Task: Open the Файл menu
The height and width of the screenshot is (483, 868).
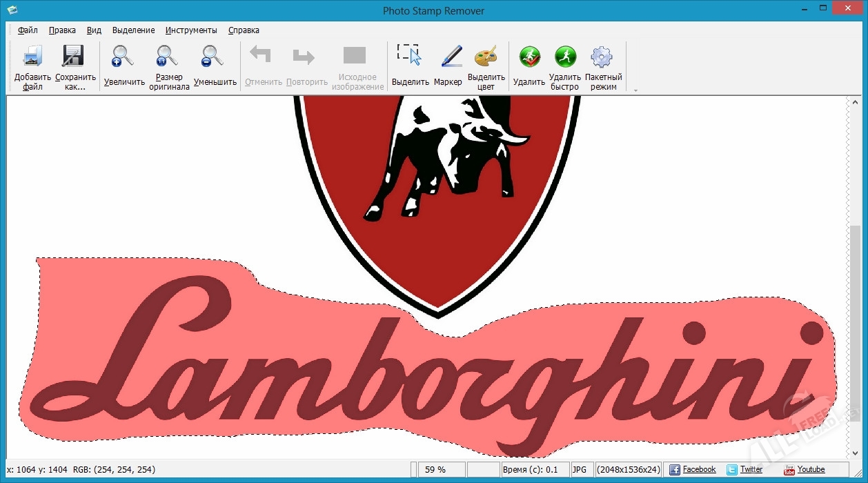Action: pos(28,30)
